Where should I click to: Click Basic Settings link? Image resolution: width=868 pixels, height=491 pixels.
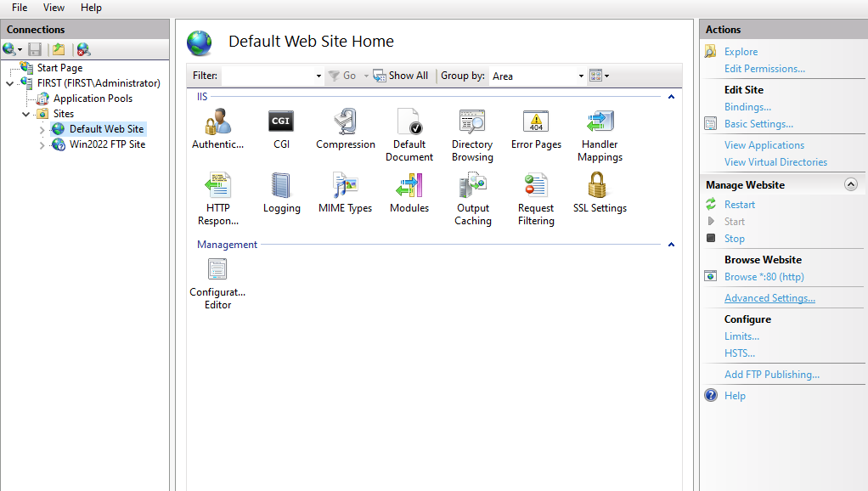[758, 124]
